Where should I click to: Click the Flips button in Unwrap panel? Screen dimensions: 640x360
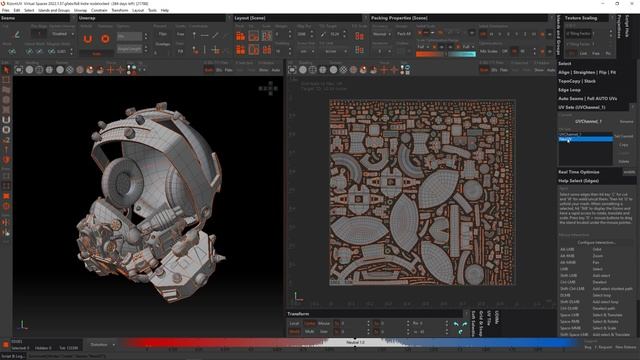coord(162,34)
